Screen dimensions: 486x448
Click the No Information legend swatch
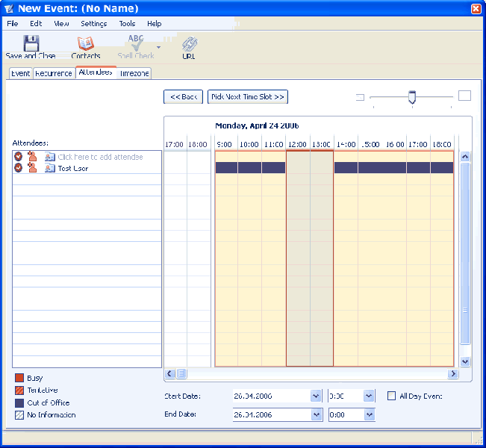coord(19,415)
